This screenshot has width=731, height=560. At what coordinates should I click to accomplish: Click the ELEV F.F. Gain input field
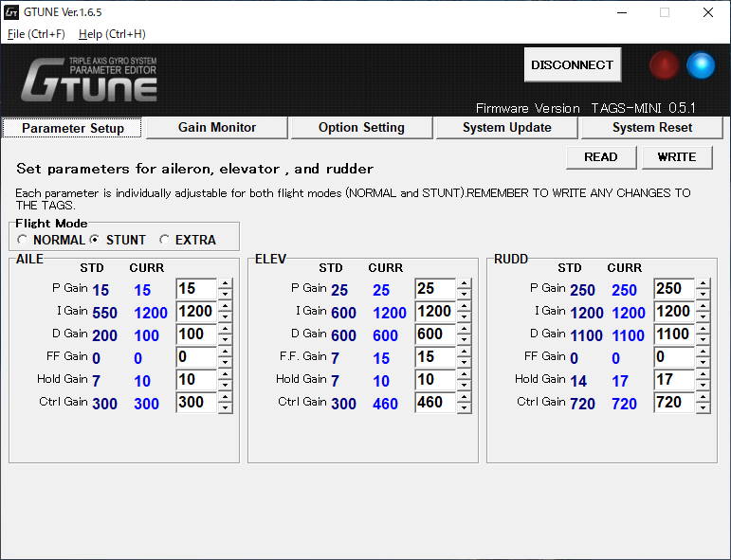tap(435, 357)
